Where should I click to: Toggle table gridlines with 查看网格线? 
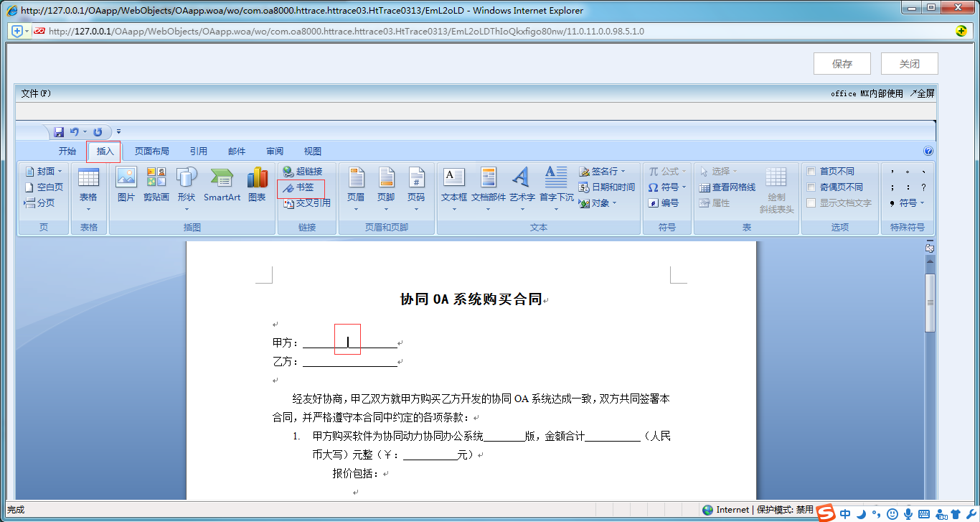[727, 187]
